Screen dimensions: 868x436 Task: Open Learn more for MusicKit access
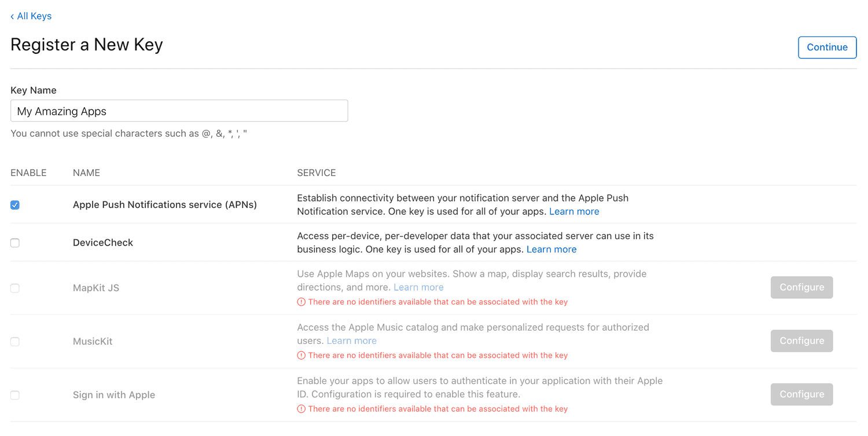point(351,340)
